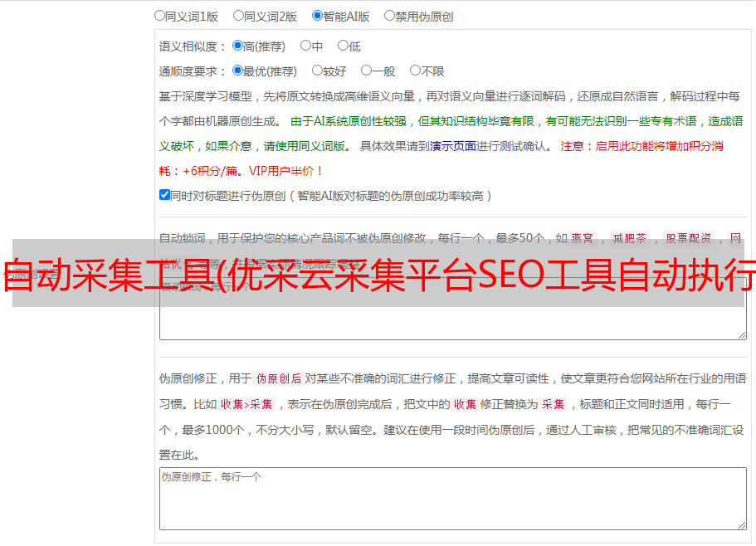The width and height of the screenshot is (756, 546).
Task: Set 通顺度要求 to 最优(推荐)
Action: (237, 71)
